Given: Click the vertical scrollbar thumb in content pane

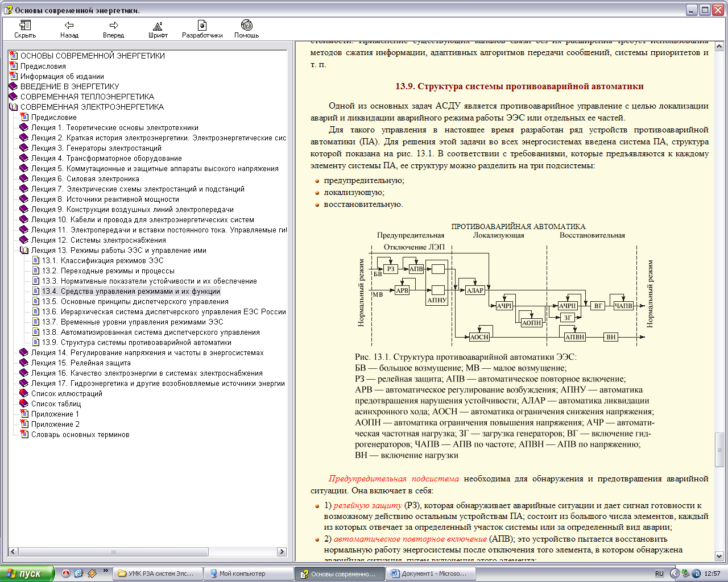Looking at the screenshot, I should pos(719,450).
